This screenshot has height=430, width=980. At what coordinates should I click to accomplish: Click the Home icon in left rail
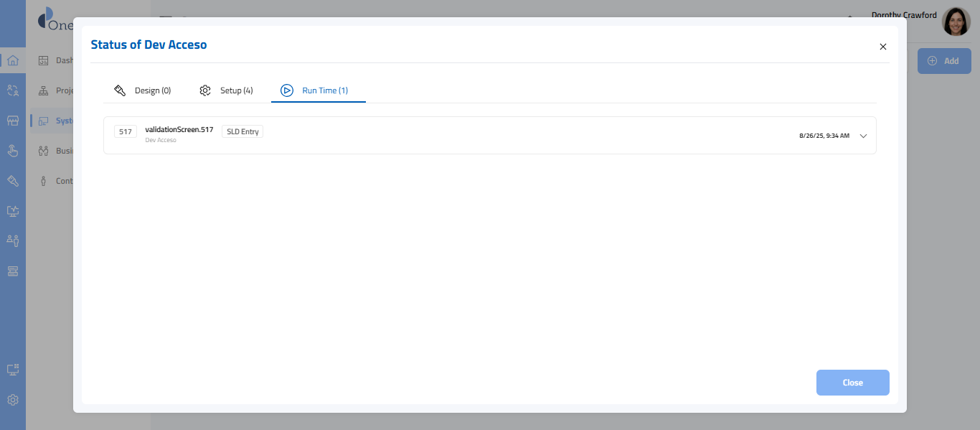coord(13,60)
